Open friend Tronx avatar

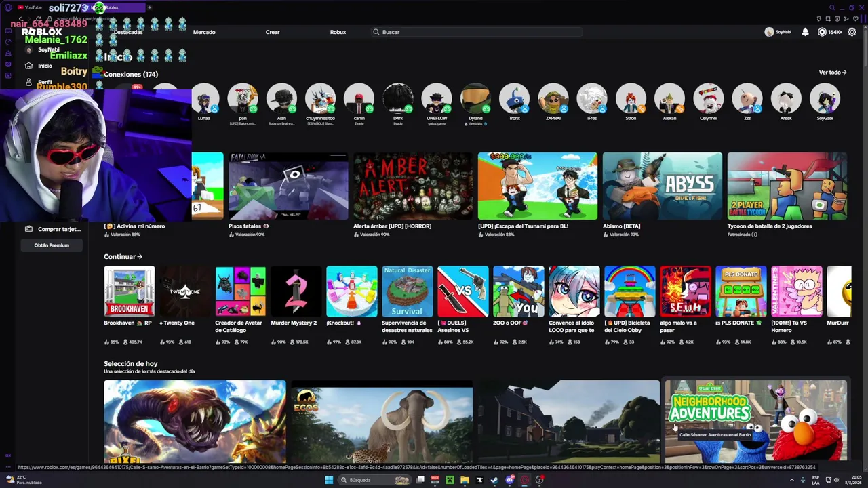tap(514, 99)
